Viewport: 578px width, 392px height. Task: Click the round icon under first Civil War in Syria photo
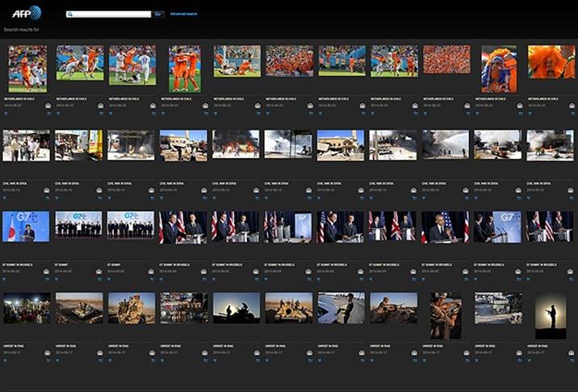click(x=48, y=190)
